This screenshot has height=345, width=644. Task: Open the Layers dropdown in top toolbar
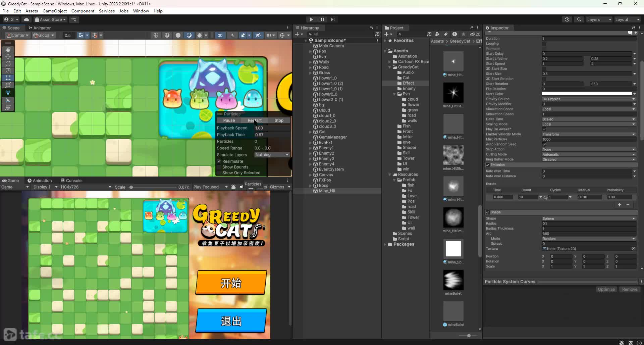tap(599, 19)
